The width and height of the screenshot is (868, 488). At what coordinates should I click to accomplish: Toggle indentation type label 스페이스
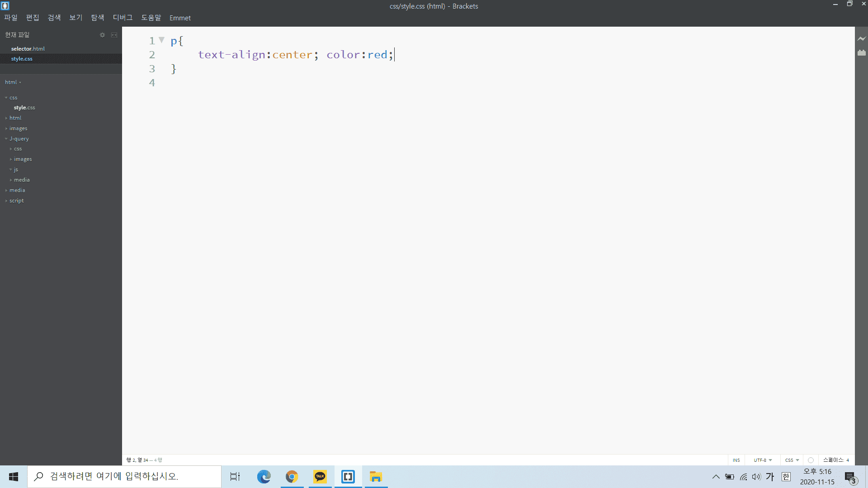(833, 460)
